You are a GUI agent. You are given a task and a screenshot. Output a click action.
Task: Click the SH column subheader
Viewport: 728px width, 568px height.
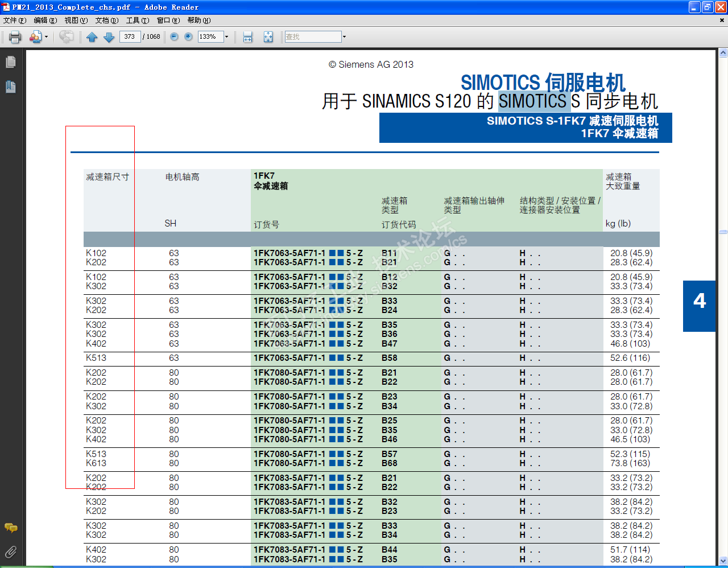(x=171, y=224)
